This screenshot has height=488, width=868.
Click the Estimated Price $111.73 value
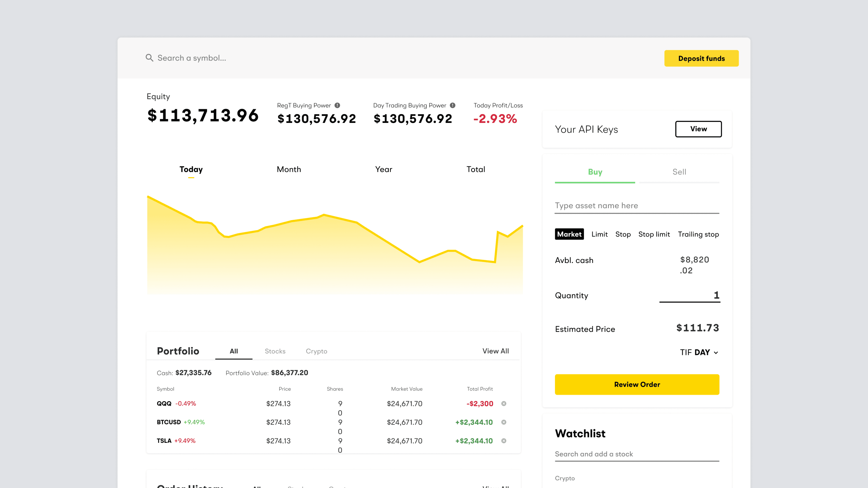(698, 328)
